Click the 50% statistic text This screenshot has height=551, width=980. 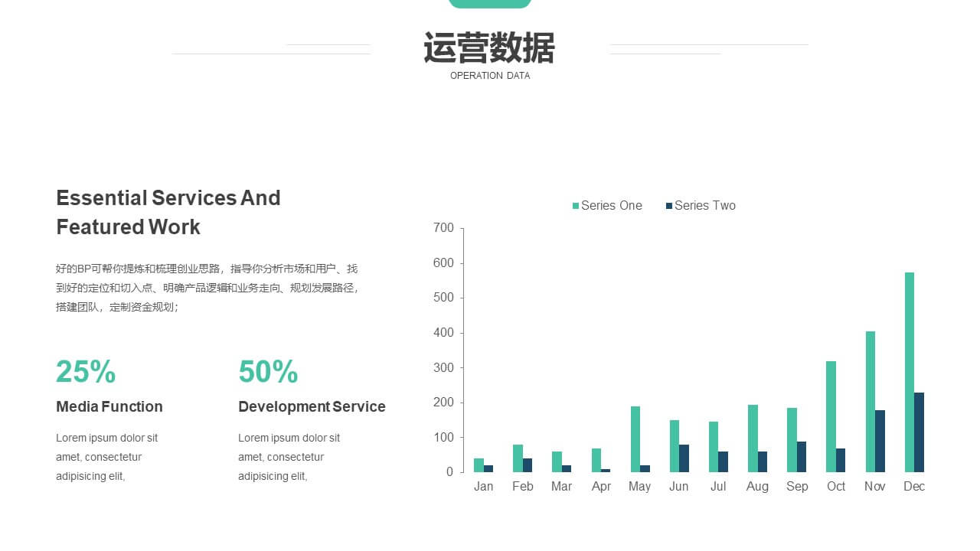[268, 372]
